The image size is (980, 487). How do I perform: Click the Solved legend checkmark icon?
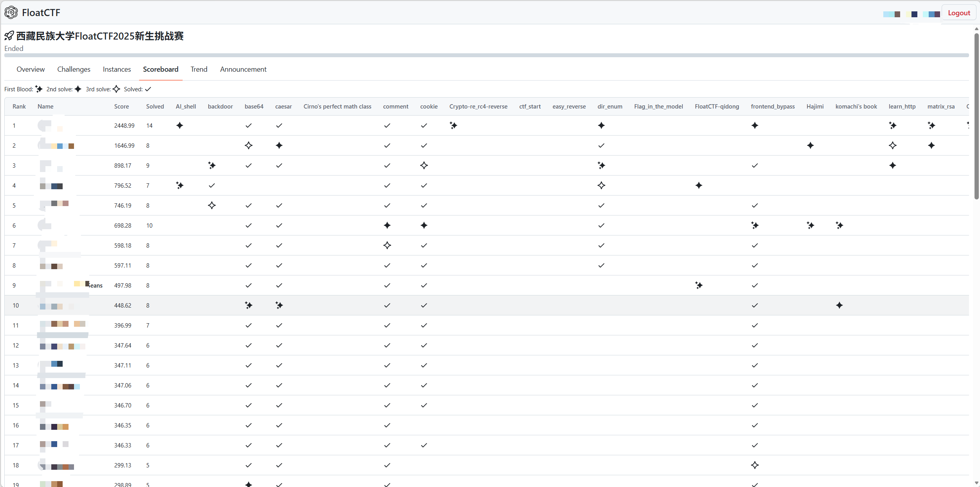[148, 89]
